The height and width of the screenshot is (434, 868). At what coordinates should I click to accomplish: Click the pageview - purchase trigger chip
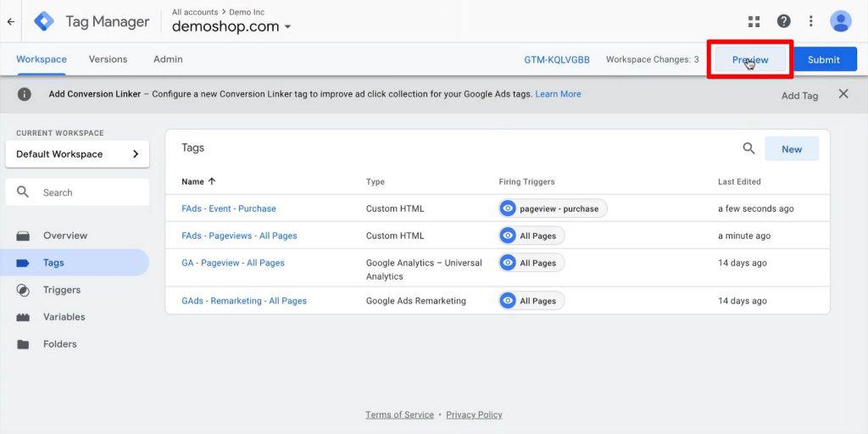click(553, 209)
